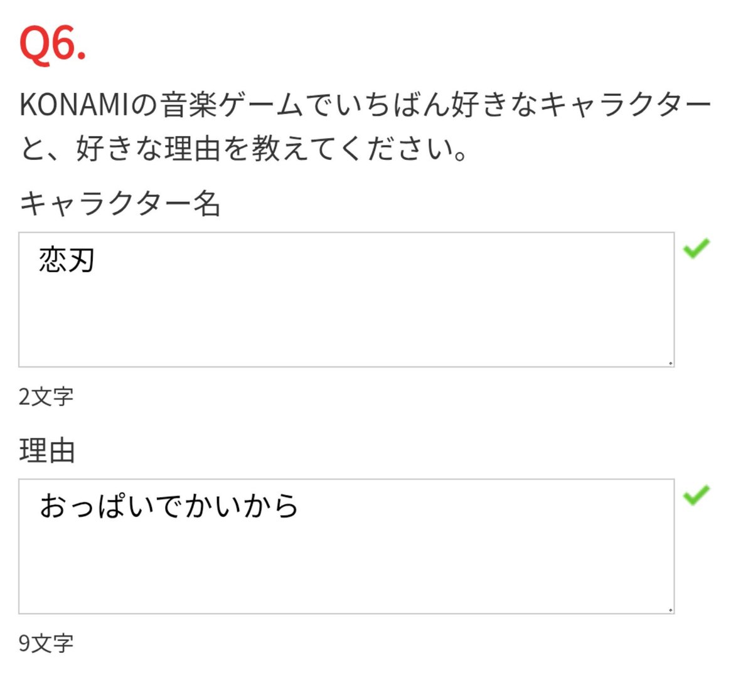
Task: Click the question line ending with ください。
Action: pos(244,149)
